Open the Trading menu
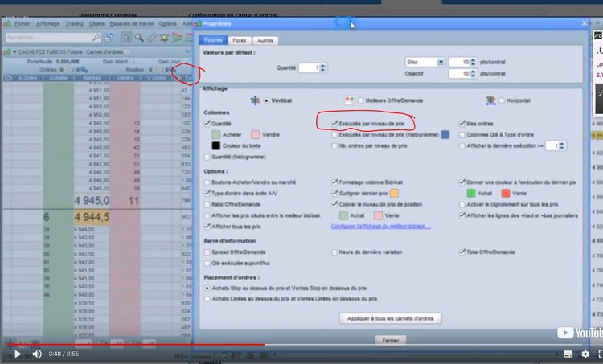This screenshot has width=603, height=364. point(74,24)
